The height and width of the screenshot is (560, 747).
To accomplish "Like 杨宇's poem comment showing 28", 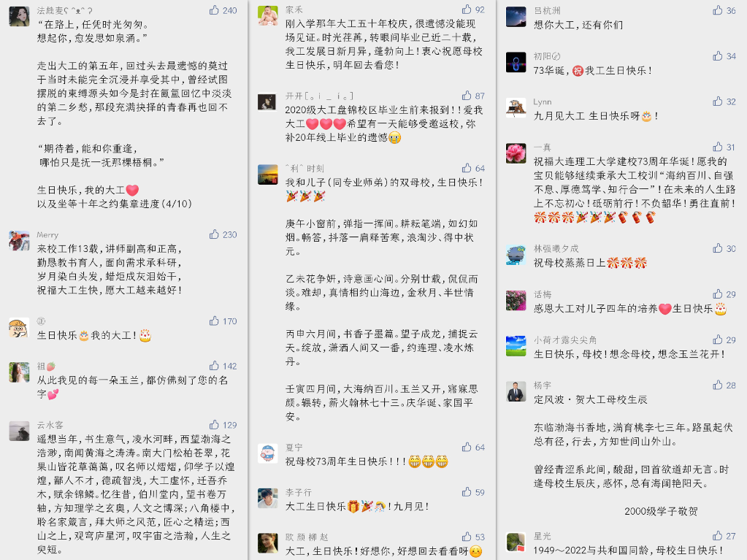I will (x=718, y=385).
